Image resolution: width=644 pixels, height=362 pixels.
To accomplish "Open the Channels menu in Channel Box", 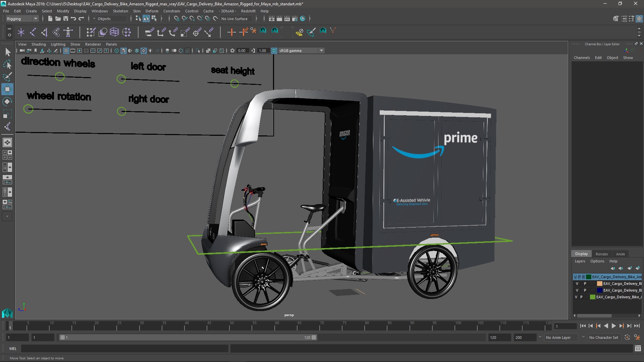I will (x=582, y=58).
